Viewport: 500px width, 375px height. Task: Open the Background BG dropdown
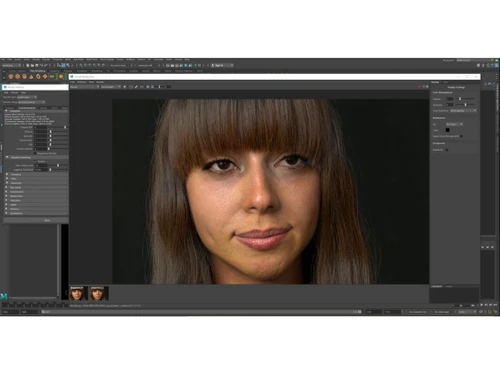pyautogui.click(x=455, y=124)
